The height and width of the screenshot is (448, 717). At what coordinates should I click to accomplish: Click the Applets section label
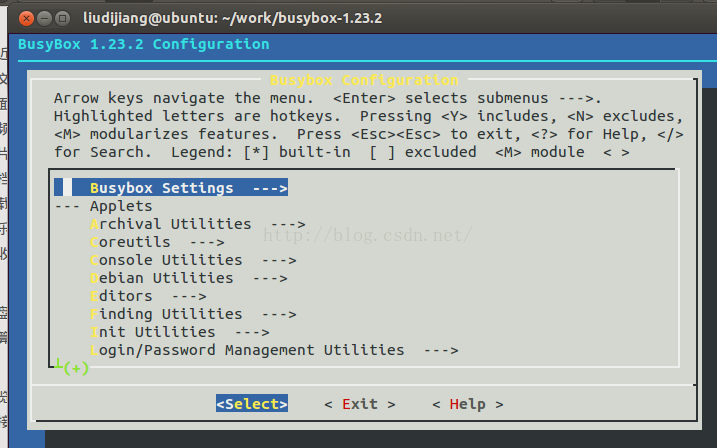point(121,206)
